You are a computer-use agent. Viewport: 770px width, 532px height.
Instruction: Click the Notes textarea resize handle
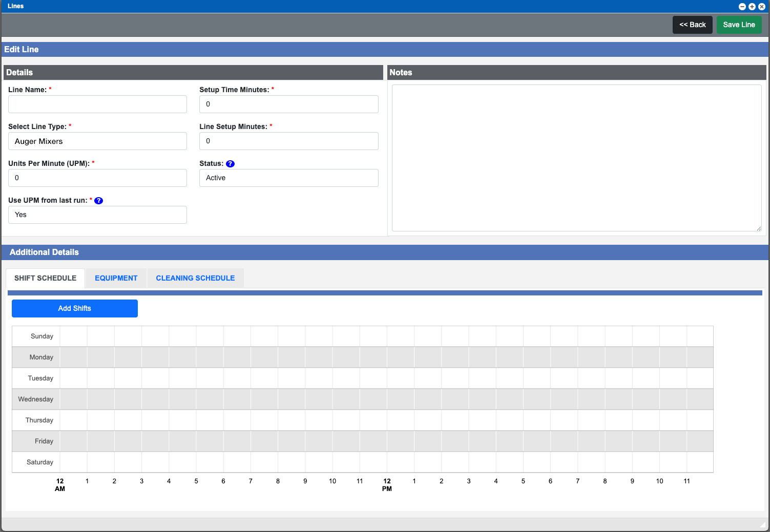[x=759, y=228]
